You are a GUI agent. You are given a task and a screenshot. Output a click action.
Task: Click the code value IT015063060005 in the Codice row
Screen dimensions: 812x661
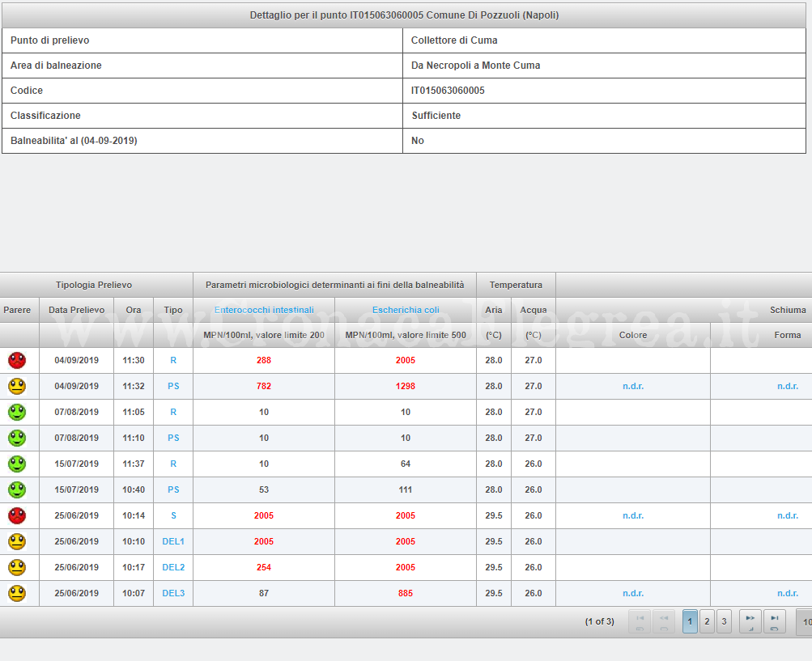448,91
